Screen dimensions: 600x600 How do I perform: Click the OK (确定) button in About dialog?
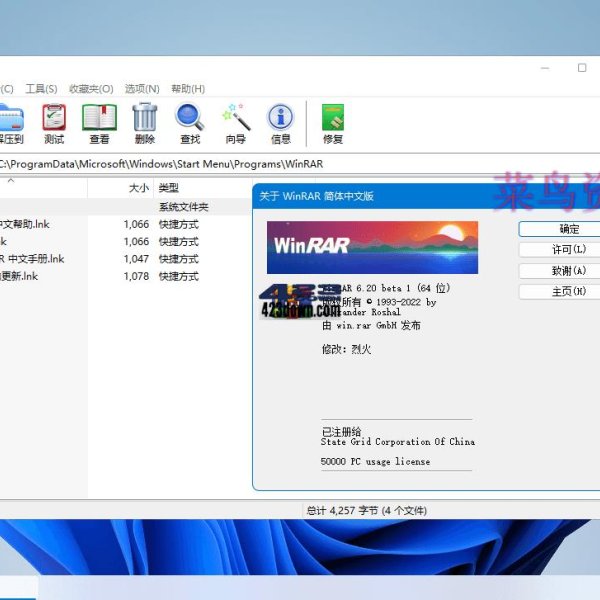559,229
